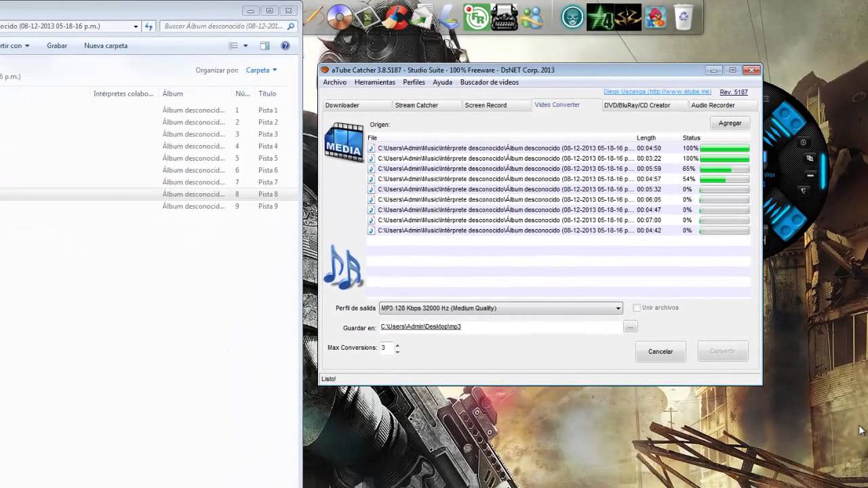Open the scanner icon in the dock
This screenshot has width=868, height=488.
pos(448,17)
